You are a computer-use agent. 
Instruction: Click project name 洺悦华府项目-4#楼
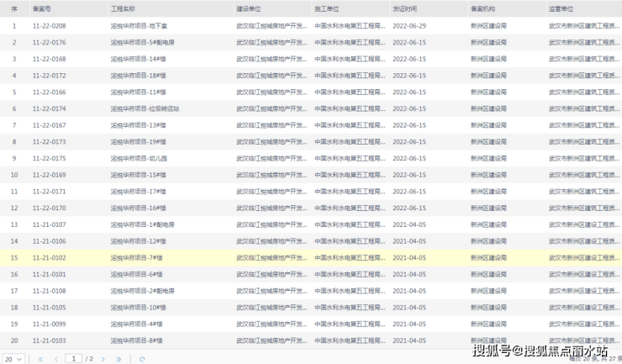pyautogui.click(x=136, y=324)
